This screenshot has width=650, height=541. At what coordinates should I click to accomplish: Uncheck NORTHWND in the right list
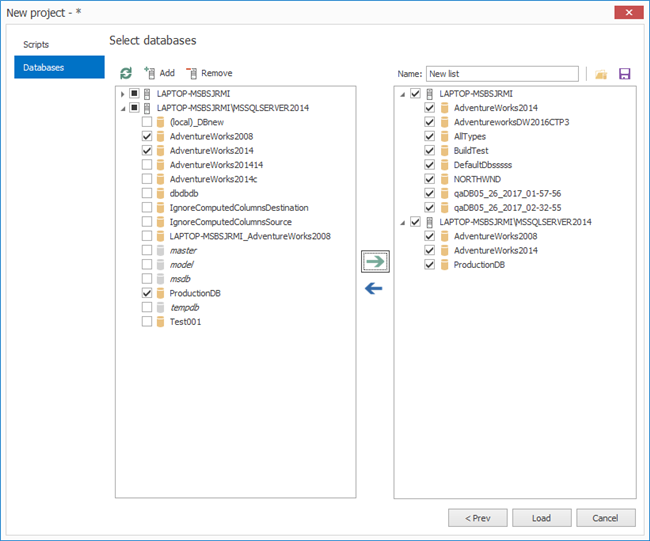pos(429,179)
